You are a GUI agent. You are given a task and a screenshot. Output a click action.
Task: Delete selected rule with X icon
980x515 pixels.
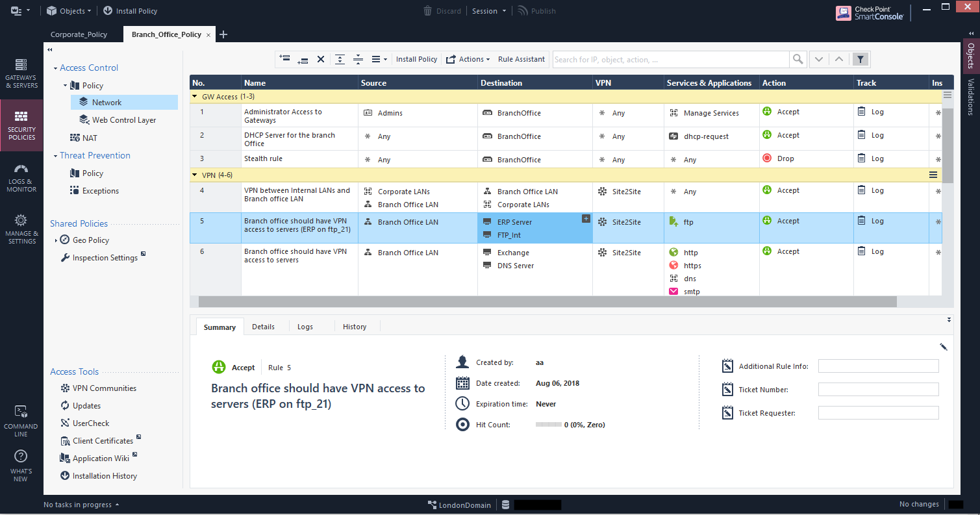(x=321, y=59)
